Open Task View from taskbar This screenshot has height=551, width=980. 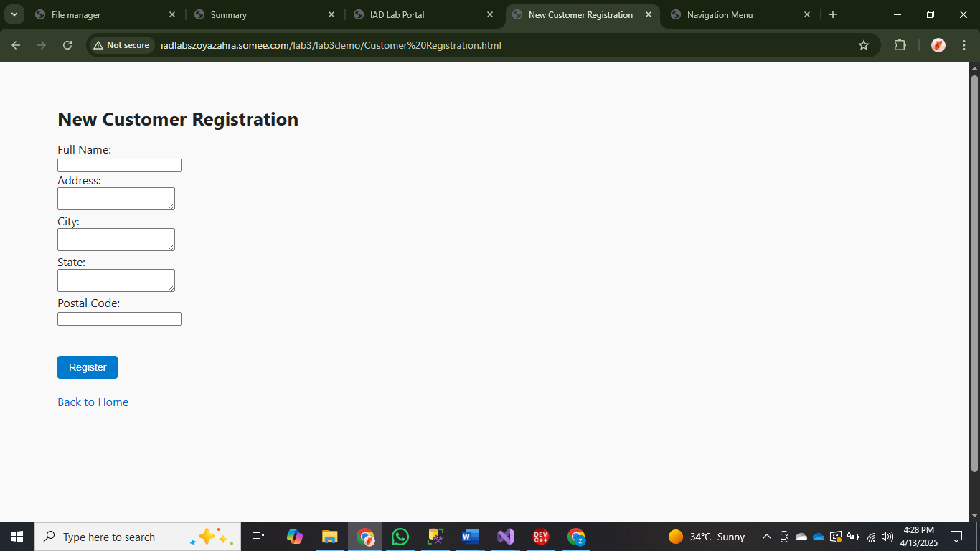click(x=258, y=537)
